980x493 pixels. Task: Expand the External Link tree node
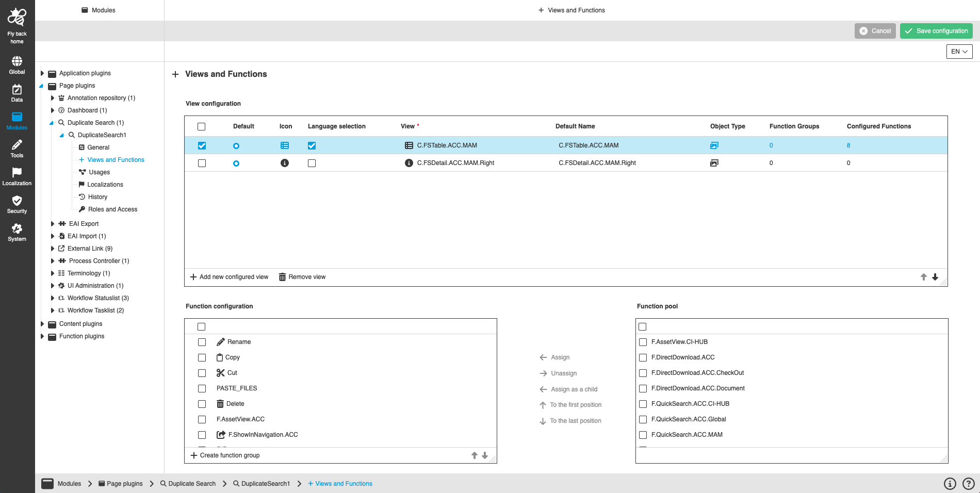(52, 248)
